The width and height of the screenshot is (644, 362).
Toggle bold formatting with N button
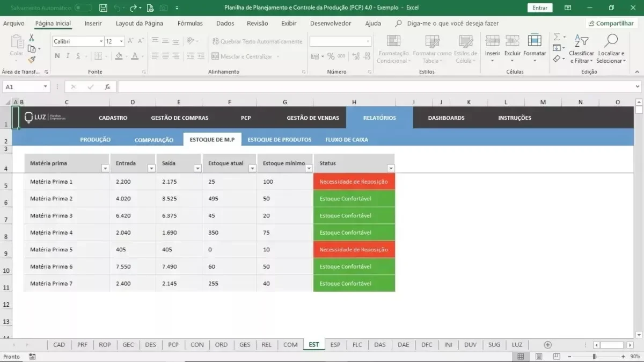pos(57,56)
